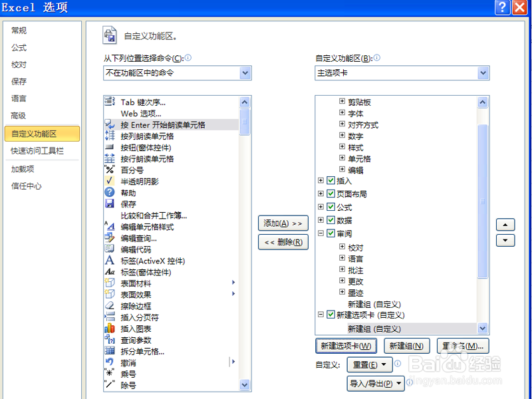Viewport: 532px width, 399px height.
Task: Click the Tab 键次序 command icon
Action: [x=109, y=102]
